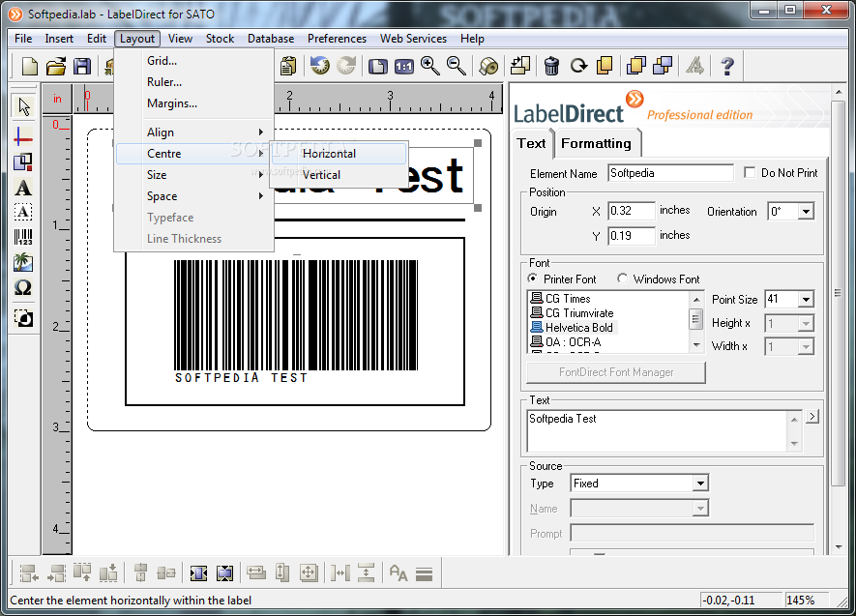Expand the Size submenu
Viewport: 856px width, 616px height.
pos(194,175)
